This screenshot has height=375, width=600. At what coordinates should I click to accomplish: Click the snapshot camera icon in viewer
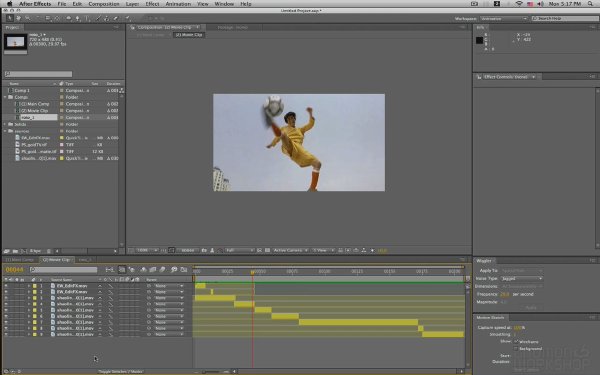coord(204,250)
